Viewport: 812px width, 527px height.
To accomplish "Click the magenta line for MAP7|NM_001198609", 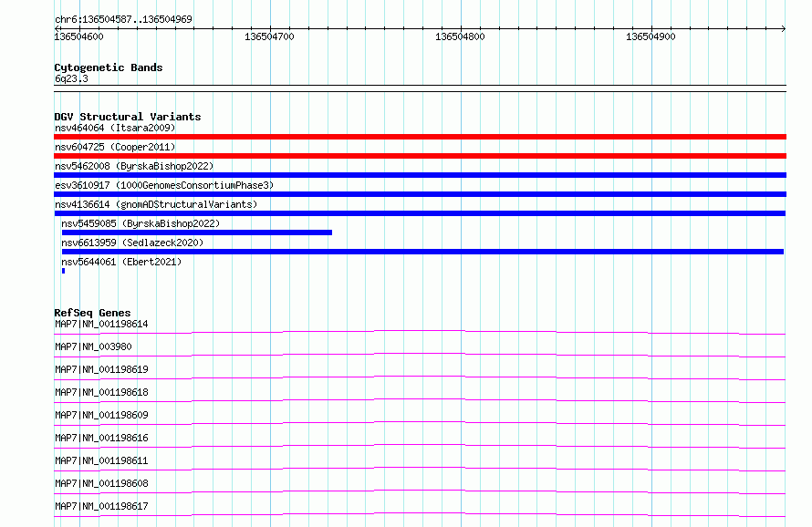I will coord(420,423).
